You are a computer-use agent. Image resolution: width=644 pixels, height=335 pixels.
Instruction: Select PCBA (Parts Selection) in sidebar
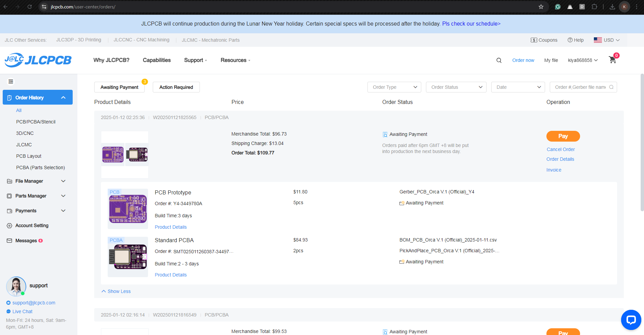(x=40, y=167)
